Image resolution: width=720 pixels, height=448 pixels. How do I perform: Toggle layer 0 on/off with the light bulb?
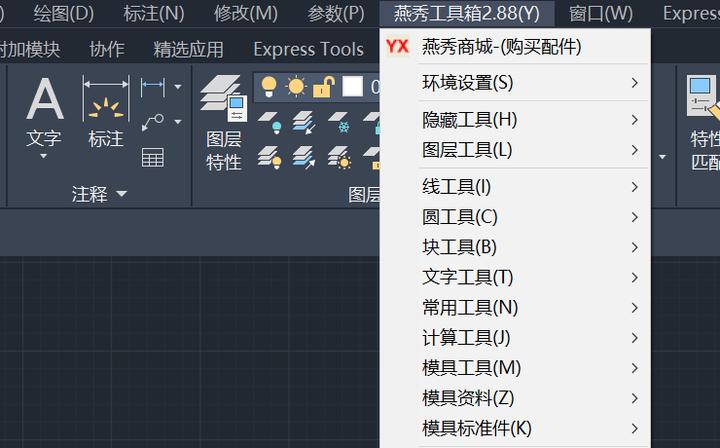tap(269, 86)
